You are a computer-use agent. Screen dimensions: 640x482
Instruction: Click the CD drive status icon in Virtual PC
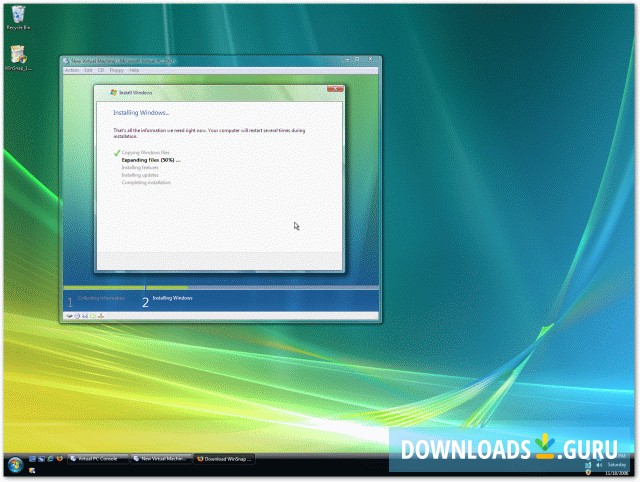(77, 316)
